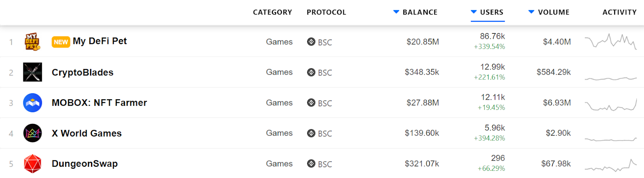Sort the table by Balance column
The image size is (644, 178).
pyautogui.click(x=419, y=12)
